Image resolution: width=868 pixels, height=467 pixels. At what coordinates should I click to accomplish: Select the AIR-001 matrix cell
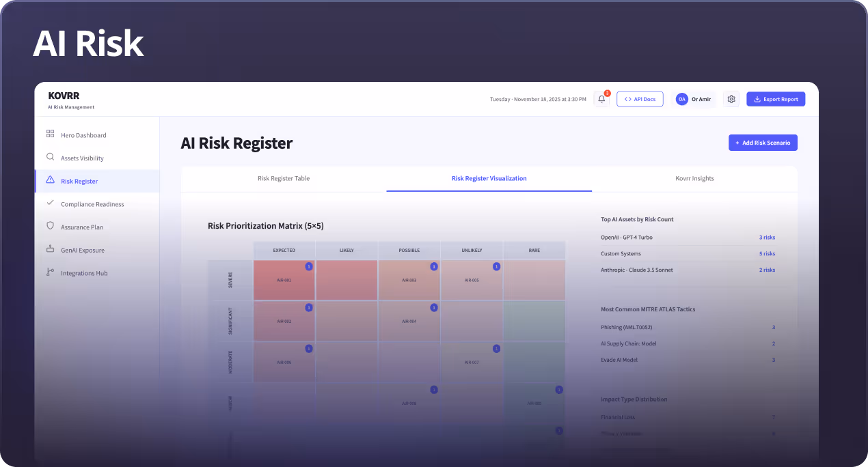pyautogui.click(x=284, y=280)
